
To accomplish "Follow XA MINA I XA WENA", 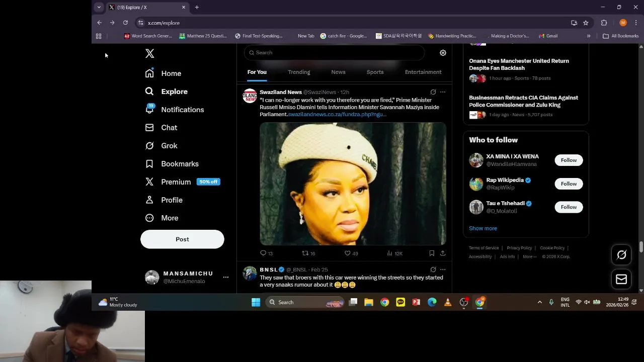I will click(x=569, y=160).
